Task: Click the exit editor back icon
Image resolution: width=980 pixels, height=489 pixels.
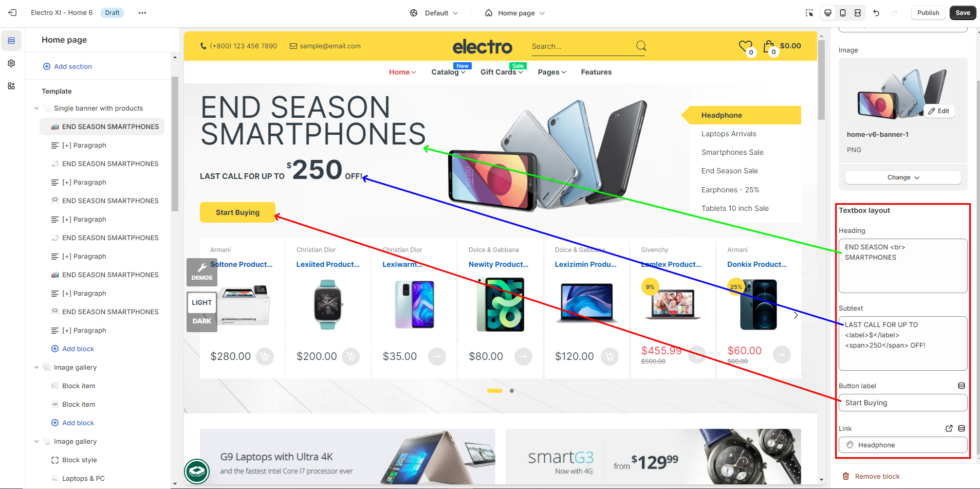Action: (12, 13)
